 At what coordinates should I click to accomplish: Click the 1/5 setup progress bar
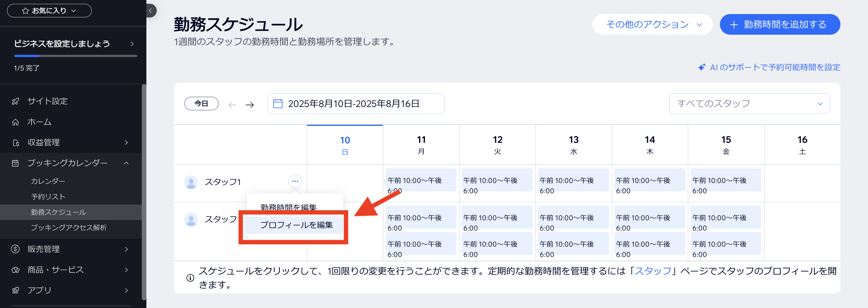point(75,56)
